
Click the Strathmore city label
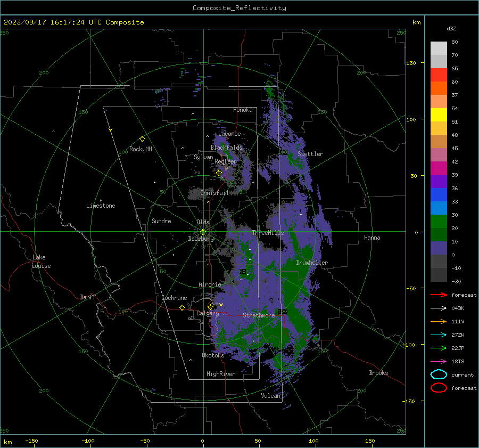[x=259, y=315]
